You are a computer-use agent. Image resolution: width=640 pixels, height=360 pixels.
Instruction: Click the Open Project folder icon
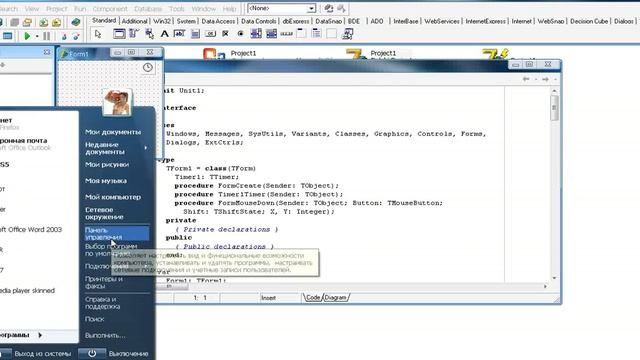(27, 22)
